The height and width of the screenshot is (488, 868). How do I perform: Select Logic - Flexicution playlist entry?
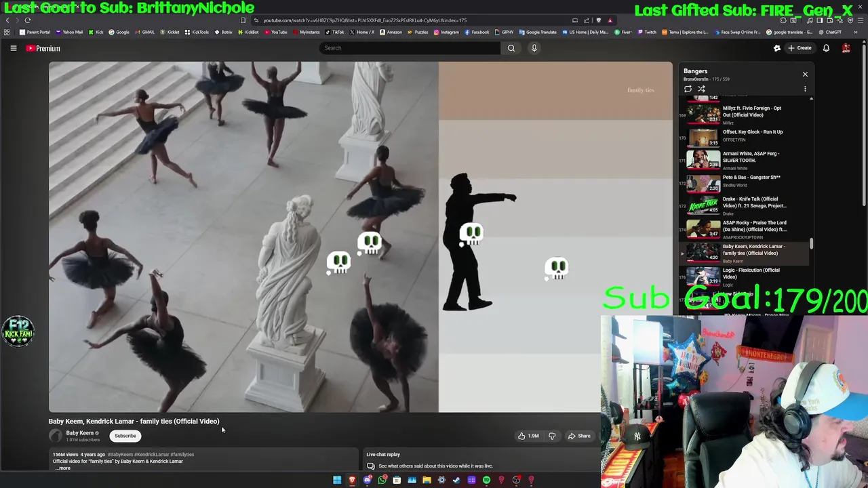745,277
